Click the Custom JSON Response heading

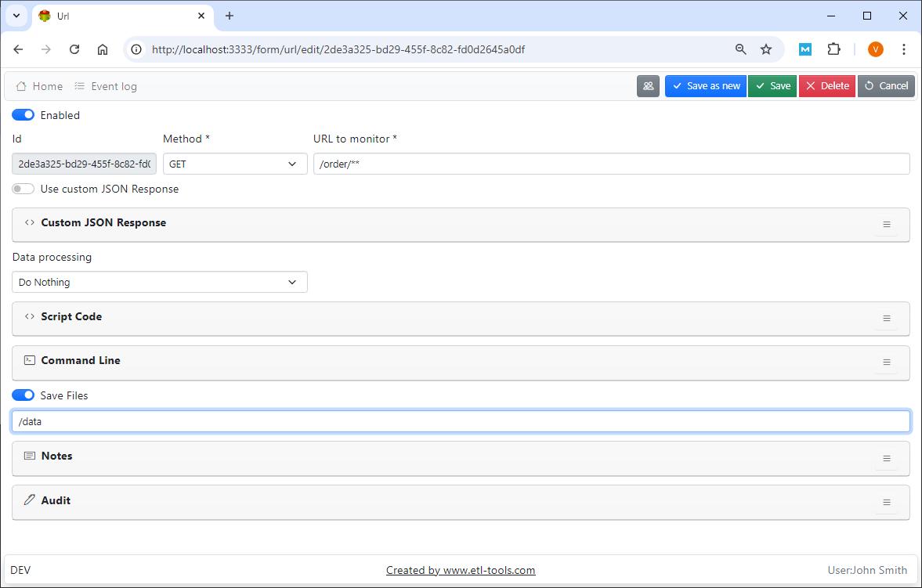coord(103,222)
